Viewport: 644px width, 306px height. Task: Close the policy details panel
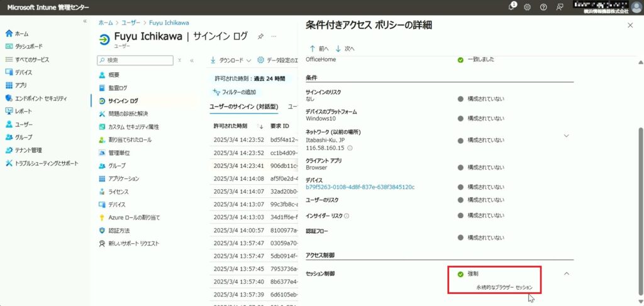click(x=630, y=25)
